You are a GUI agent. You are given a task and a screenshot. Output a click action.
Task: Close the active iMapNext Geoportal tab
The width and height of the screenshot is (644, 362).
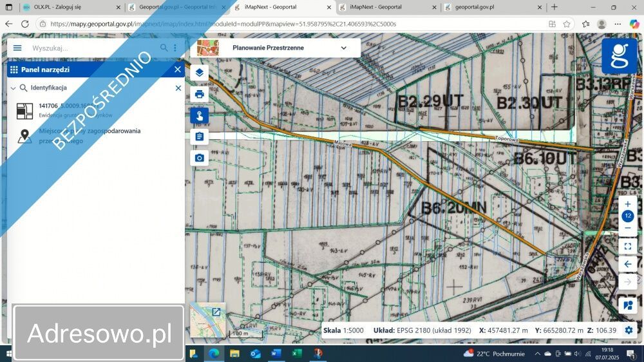tap(329, 7)
